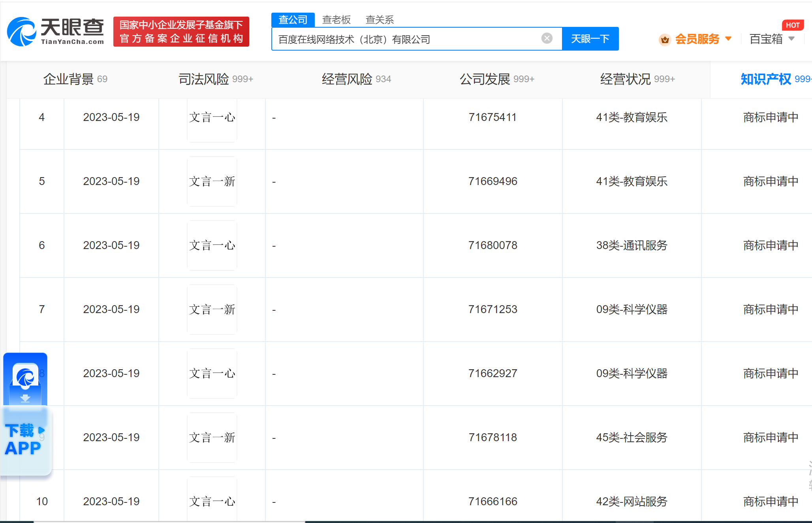812x523 pixels.
Task: Click 45类-社会服务 category cell
Action: [632, 438]
